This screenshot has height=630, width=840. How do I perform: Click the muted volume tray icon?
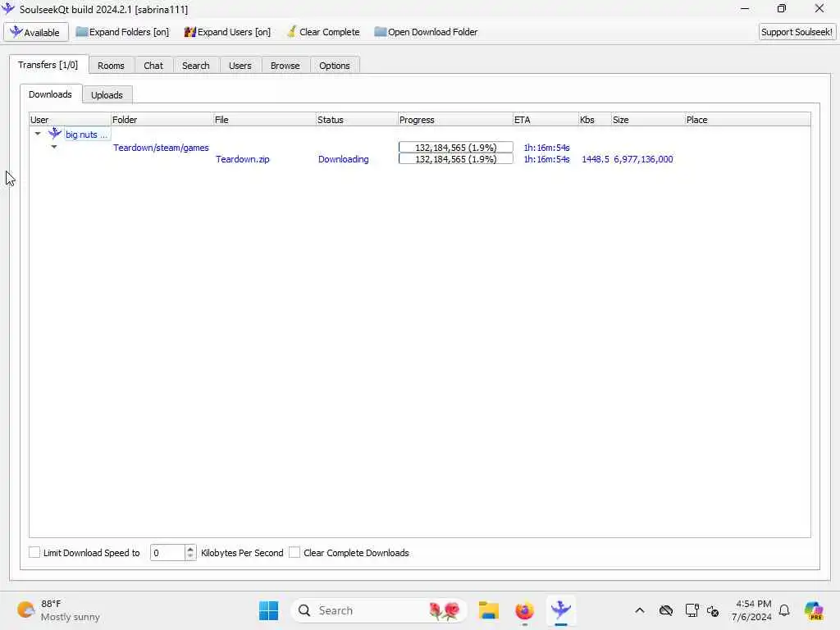(713, 610)
